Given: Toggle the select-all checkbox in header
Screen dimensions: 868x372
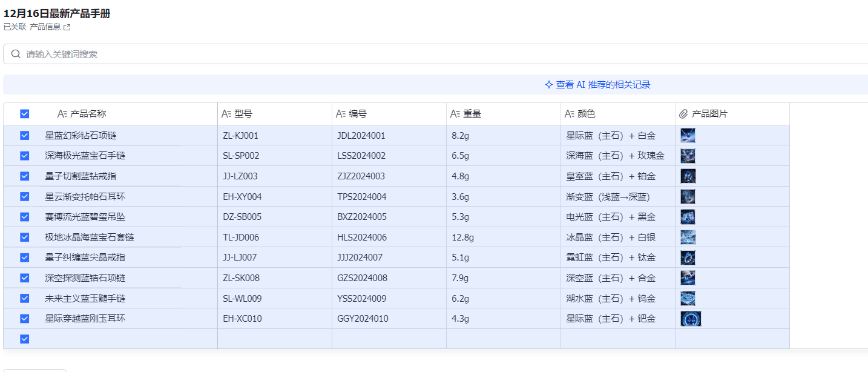Looking at the screenshot, I should pos(24,114).
